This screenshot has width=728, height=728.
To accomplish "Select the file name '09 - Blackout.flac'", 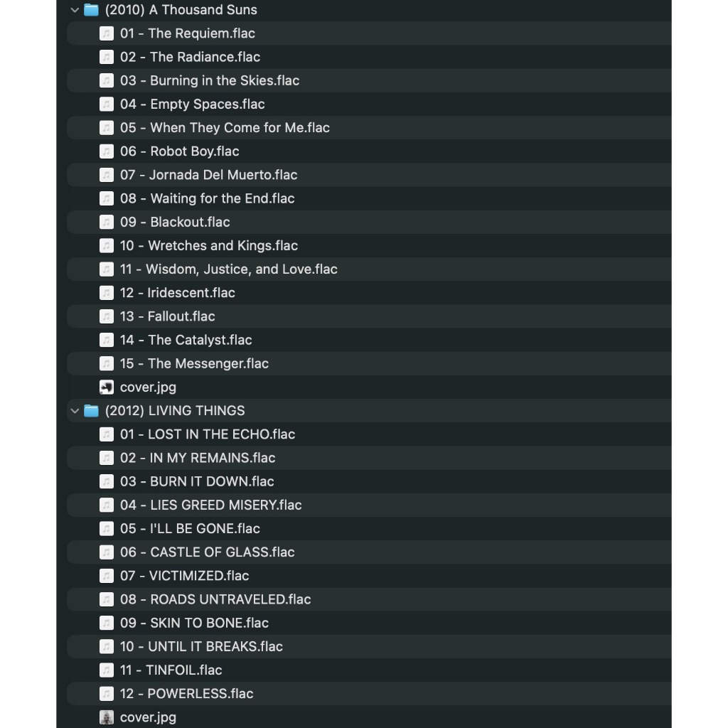I will 175,222.
